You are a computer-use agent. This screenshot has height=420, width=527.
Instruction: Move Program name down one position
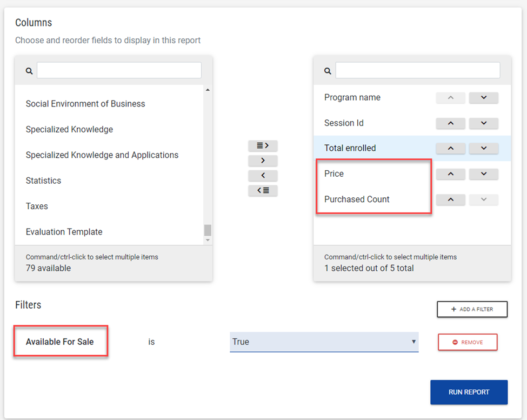point(483,98)
